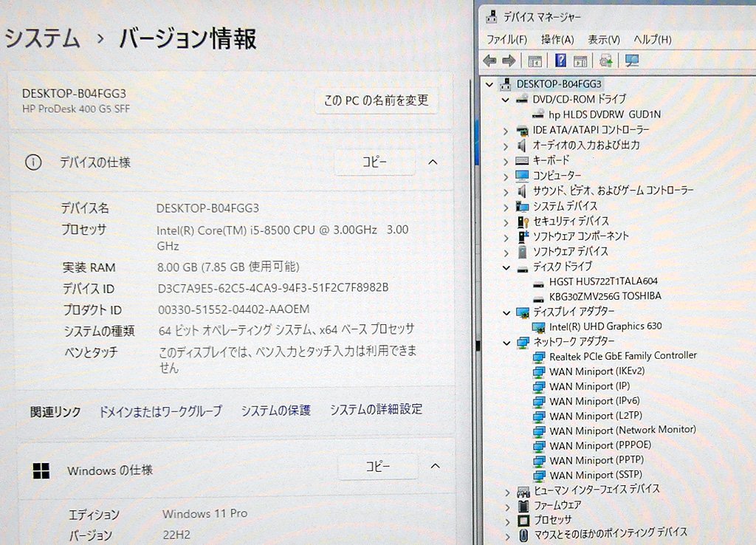Click the speaker icon beside オーディオの入力および出力
756x545 pixels.
(522, 145)
